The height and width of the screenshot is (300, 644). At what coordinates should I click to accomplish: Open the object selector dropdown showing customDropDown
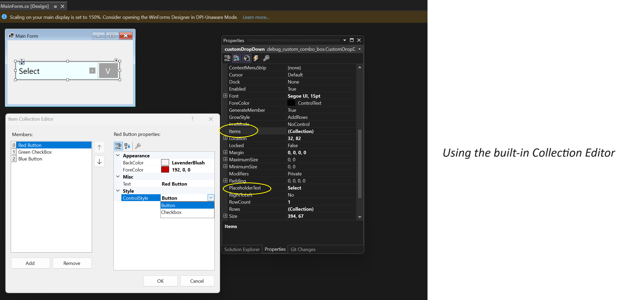tap(359, 49)
